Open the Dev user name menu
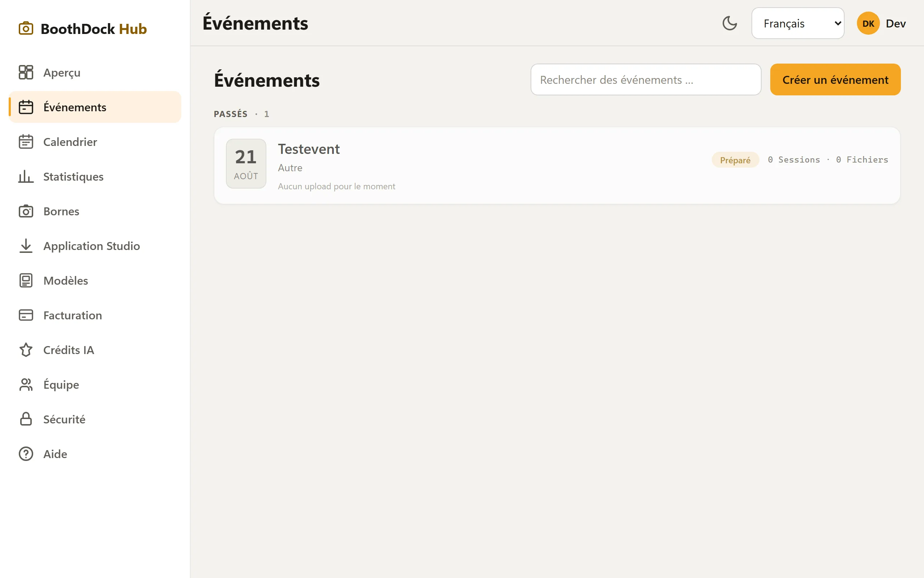The width and height of the screenshot is (924, 578). (x=895, y=24)
